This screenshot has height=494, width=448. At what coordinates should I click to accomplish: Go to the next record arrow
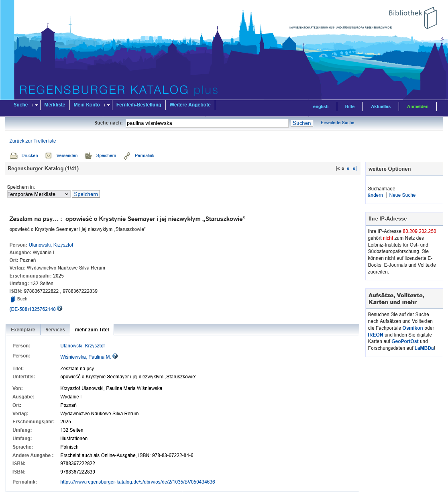pos(348,169)
